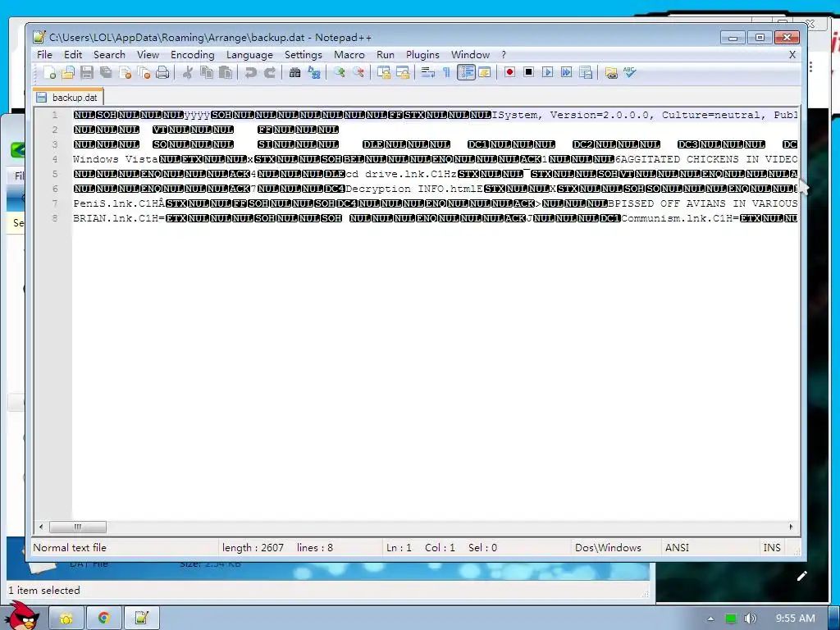Click the Print toolbar icon
Image resolution: width=840 pixels, height=630 pixels.
tap(162, 72)
